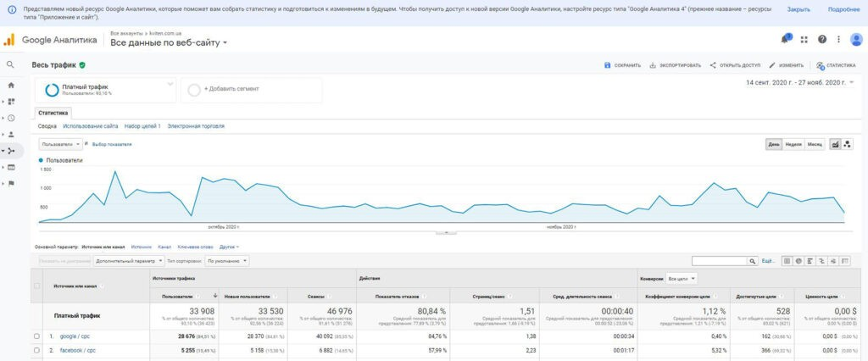Click ЭКСПОРТИРОВАТЬ export button

pos(675,65)
